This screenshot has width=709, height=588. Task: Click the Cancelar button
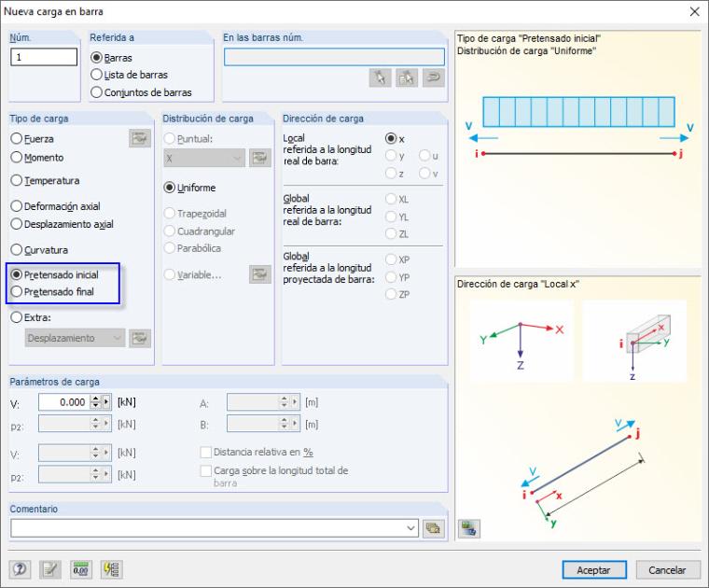coord(668,570)
